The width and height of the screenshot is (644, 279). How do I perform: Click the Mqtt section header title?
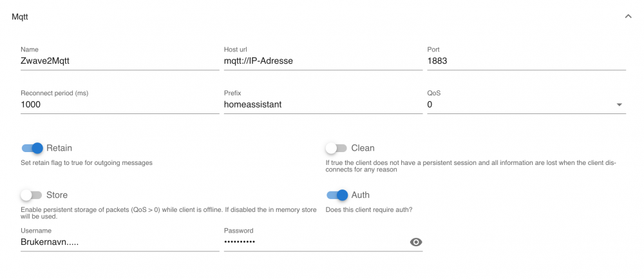[20, 17]
